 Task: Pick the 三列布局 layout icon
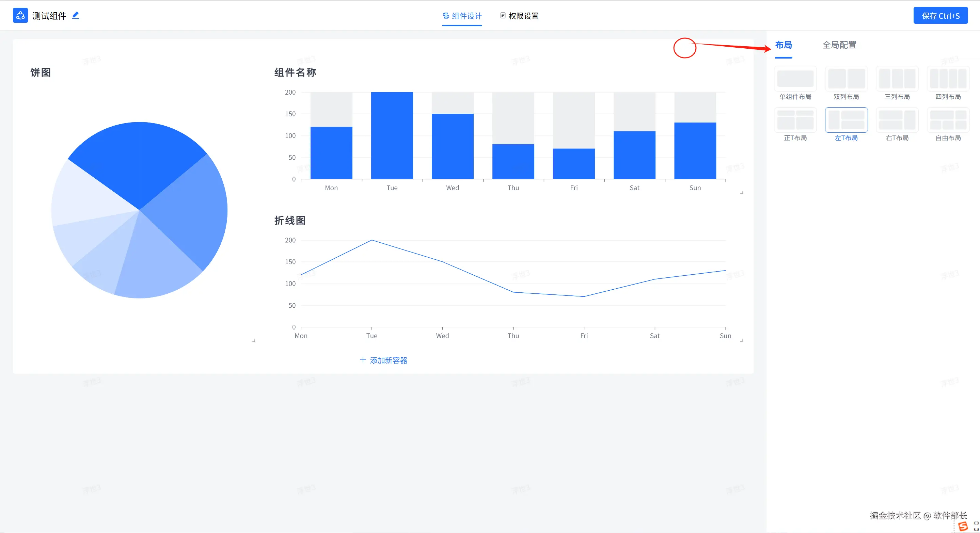click(x=897, y=79)
